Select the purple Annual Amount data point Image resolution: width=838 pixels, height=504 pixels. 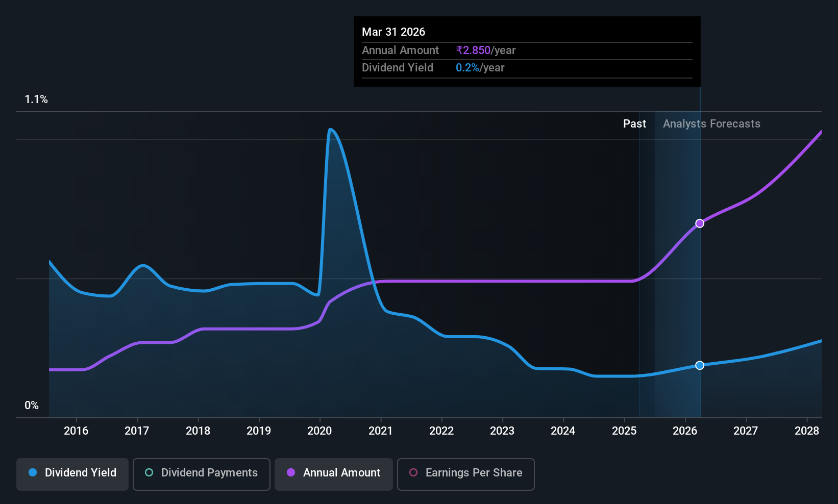[700, 223]
